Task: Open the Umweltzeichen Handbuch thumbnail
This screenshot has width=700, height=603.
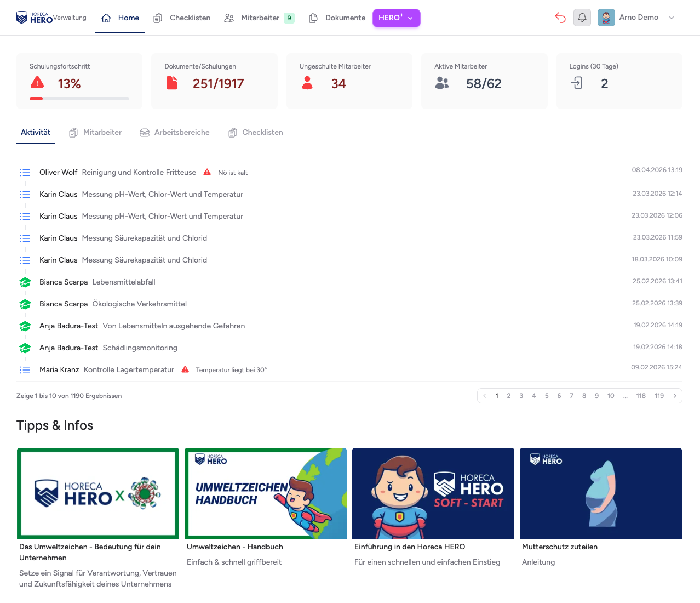Action: pos(266,493)
